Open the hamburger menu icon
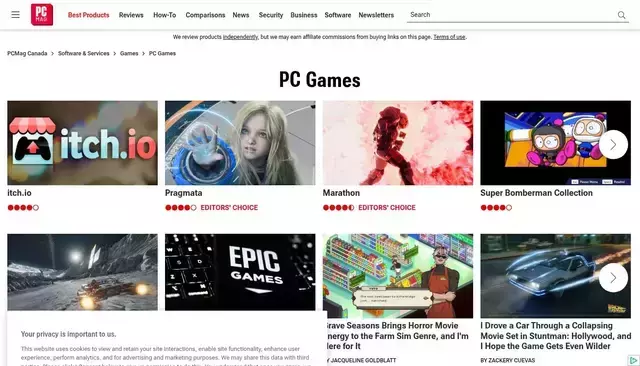 [16, 15]
